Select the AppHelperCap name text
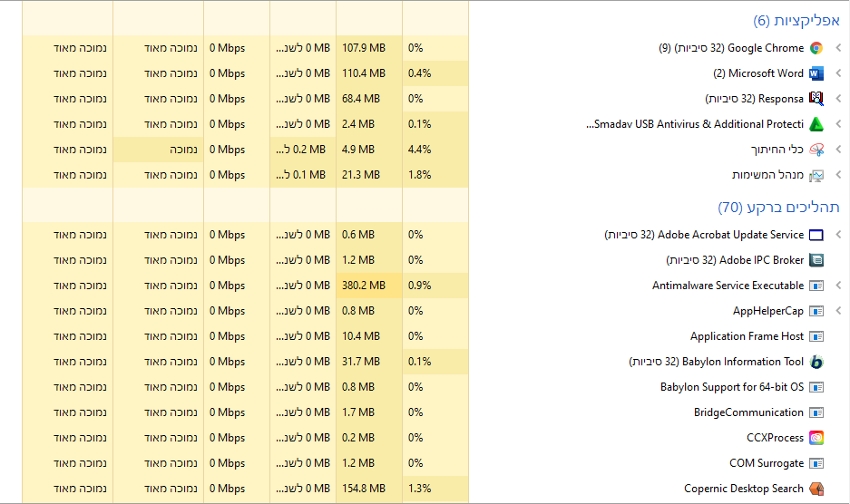 pos(768,311)
